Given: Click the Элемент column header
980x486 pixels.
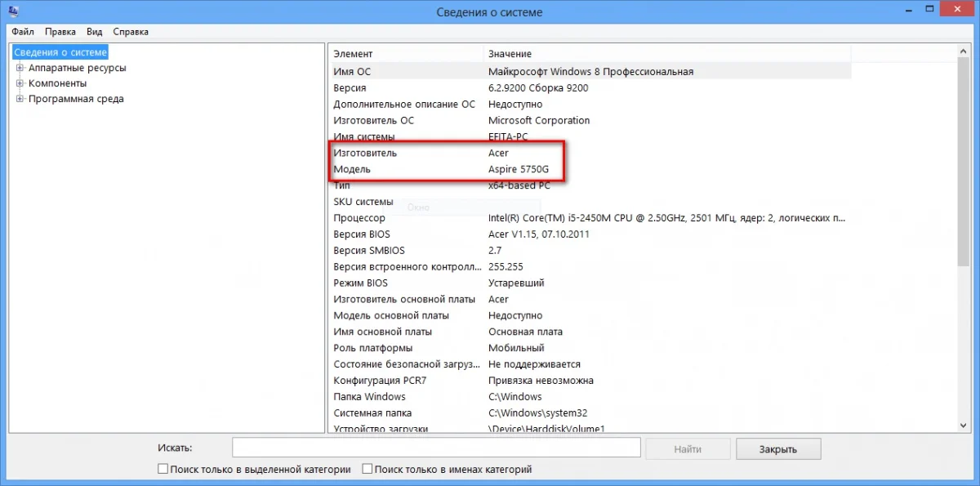Looking at the screenshot, I should click(407, 54).
